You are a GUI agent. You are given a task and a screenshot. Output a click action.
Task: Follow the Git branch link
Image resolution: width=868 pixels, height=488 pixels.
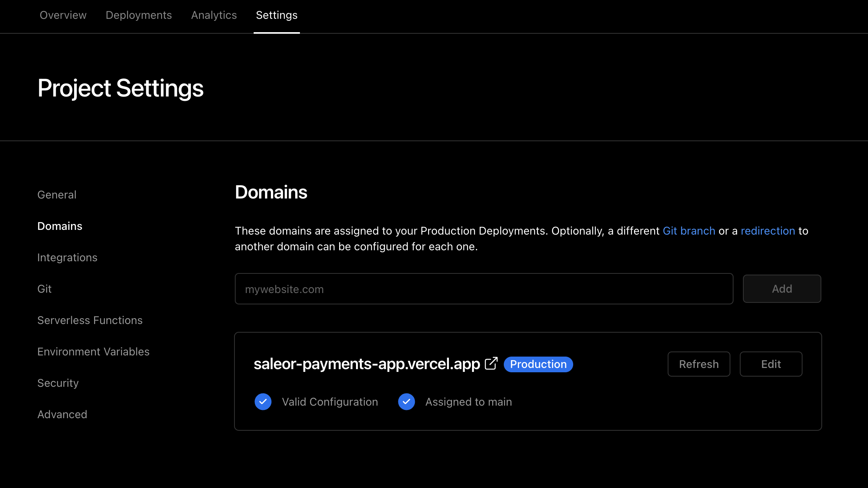(689, 231)
